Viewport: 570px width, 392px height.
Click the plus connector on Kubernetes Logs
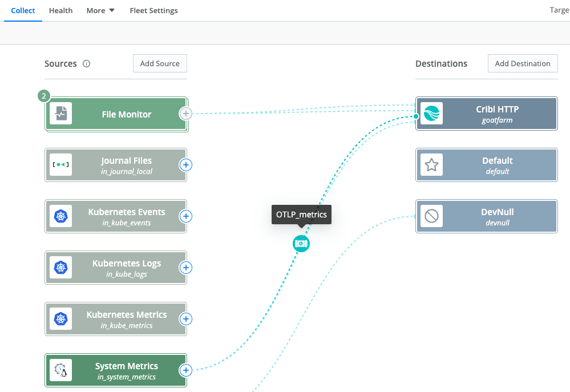(186, 268)
